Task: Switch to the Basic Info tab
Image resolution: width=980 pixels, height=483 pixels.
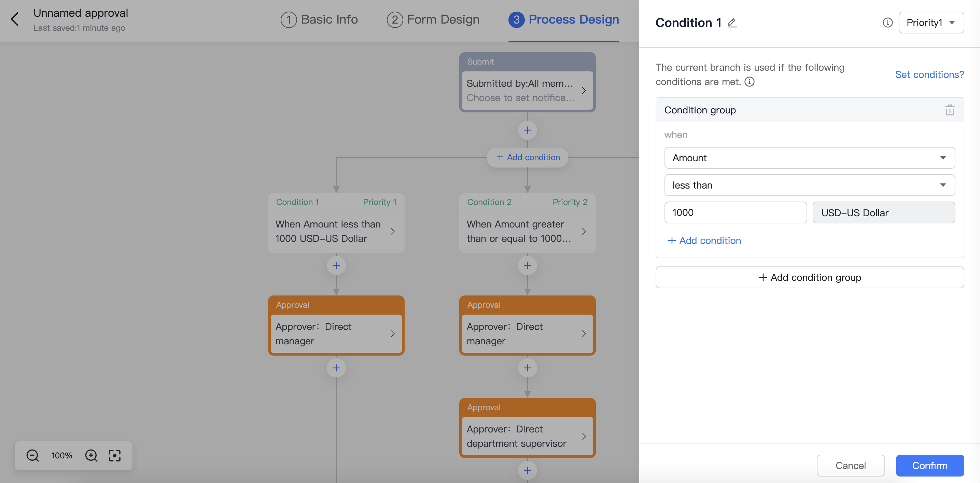Action: coord(319,19)
